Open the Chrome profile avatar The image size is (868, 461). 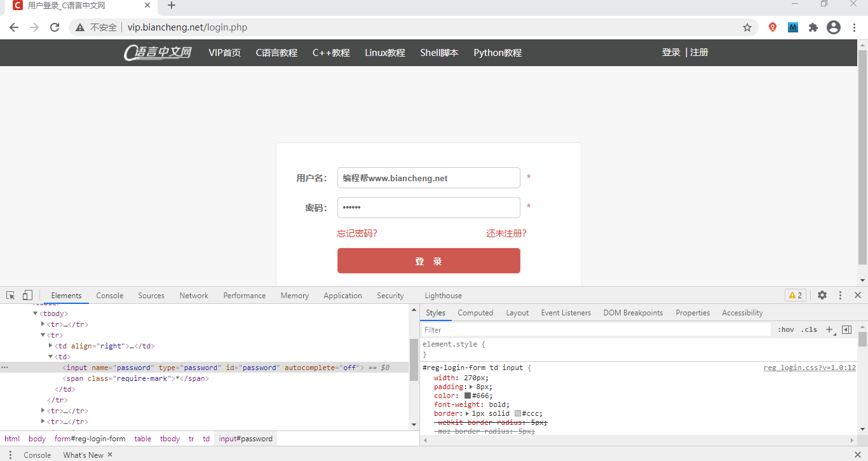tap(834, 27)
